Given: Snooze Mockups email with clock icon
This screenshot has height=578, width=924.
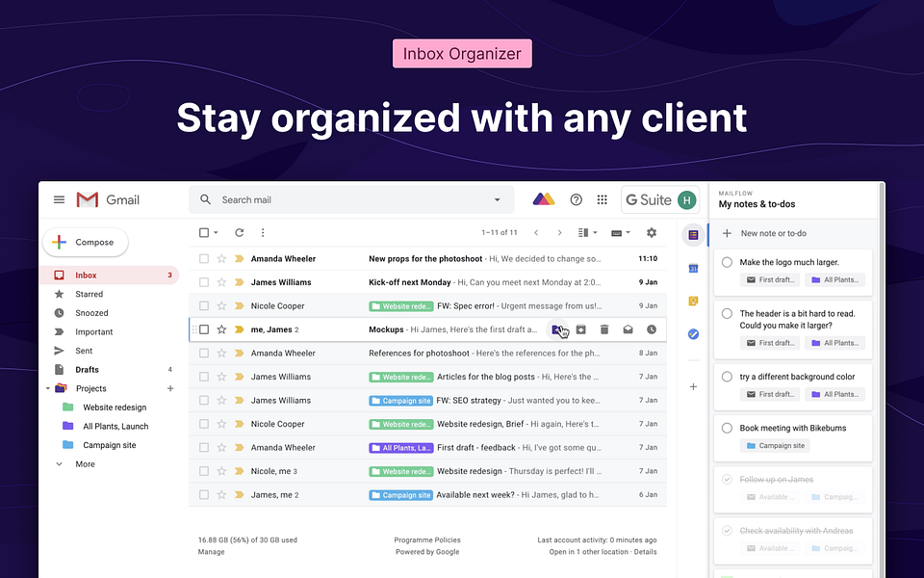Looking at the screenshot, I should pyautogui.click(x=652, y=329).
